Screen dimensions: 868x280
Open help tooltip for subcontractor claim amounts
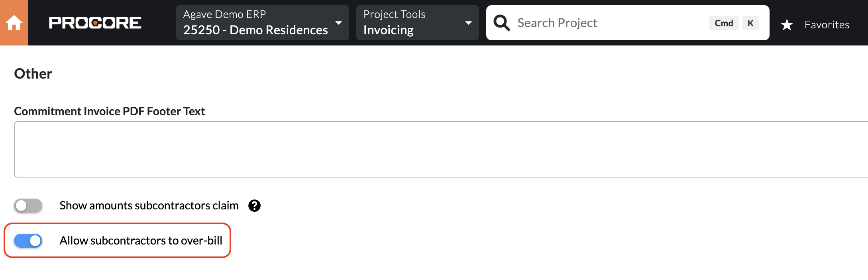[254, 206]
